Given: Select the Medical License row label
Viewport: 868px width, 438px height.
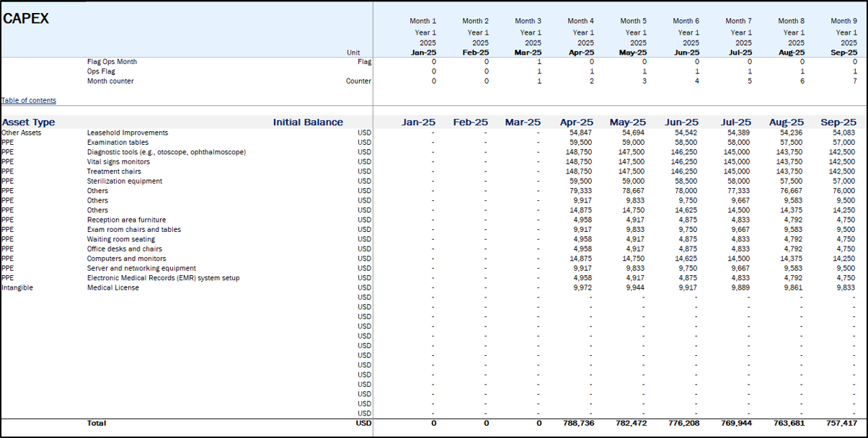Looking at the screenshot, I should click(113, 287).
